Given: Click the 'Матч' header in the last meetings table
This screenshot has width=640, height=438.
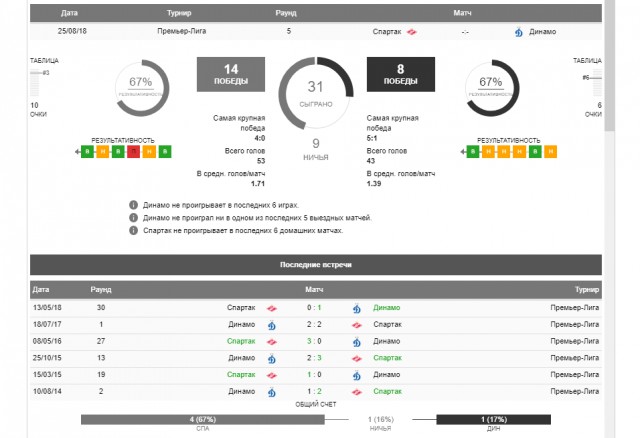Looking at the screenshot, I should (x=314, y=289).
